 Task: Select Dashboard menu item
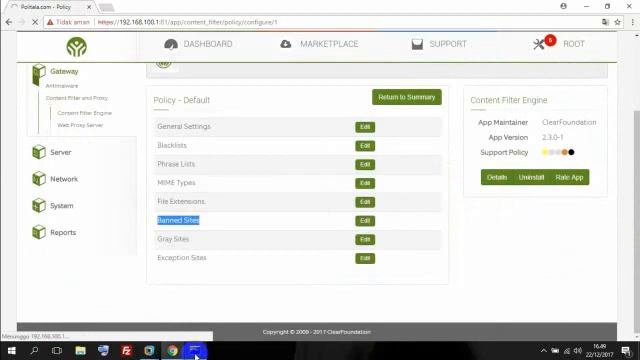[x=208, y=44]
